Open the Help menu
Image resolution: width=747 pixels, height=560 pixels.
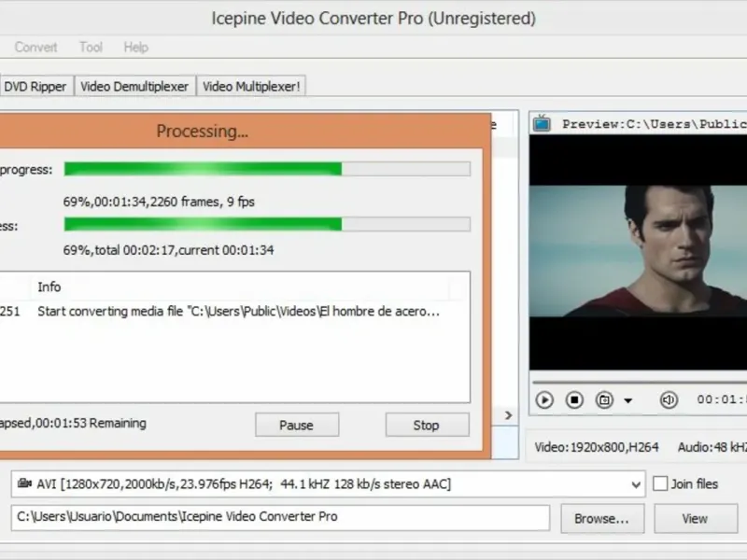pyautogui.click(x=135, y=48)
